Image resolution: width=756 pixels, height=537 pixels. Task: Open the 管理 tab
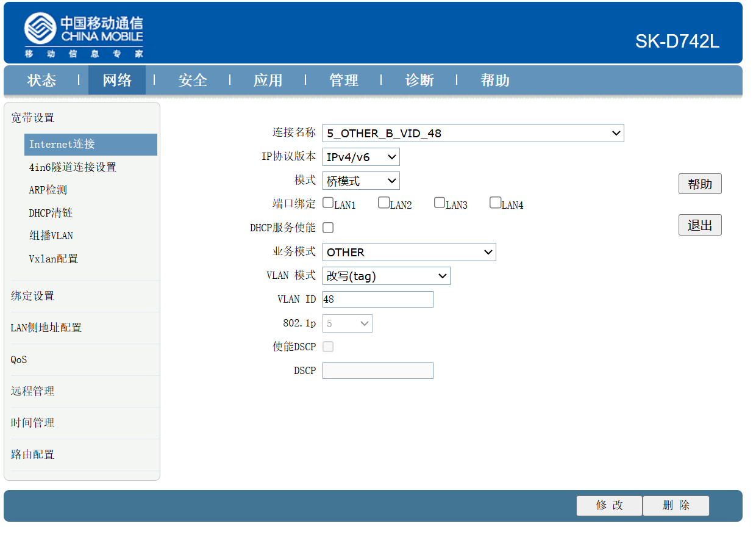344,81
